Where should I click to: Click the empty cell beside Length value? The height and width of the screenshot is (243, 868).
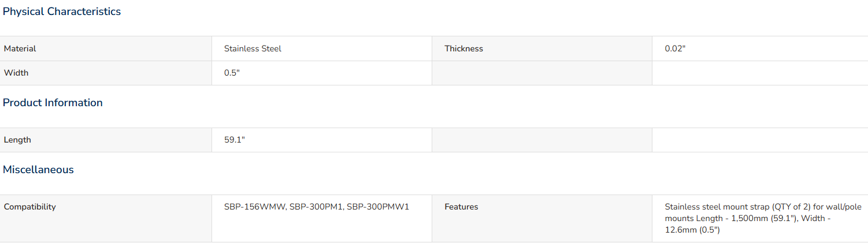click(542, 140)
